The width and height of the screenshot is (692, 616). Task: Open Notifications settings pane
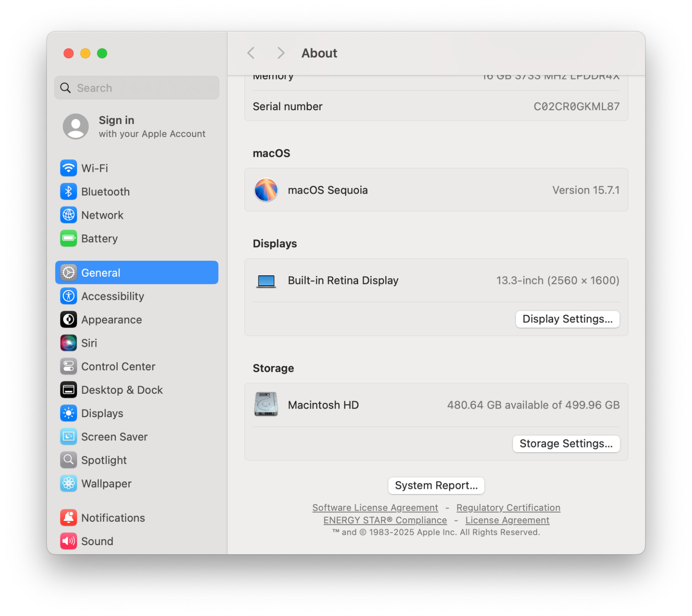[x=137, y=517]
